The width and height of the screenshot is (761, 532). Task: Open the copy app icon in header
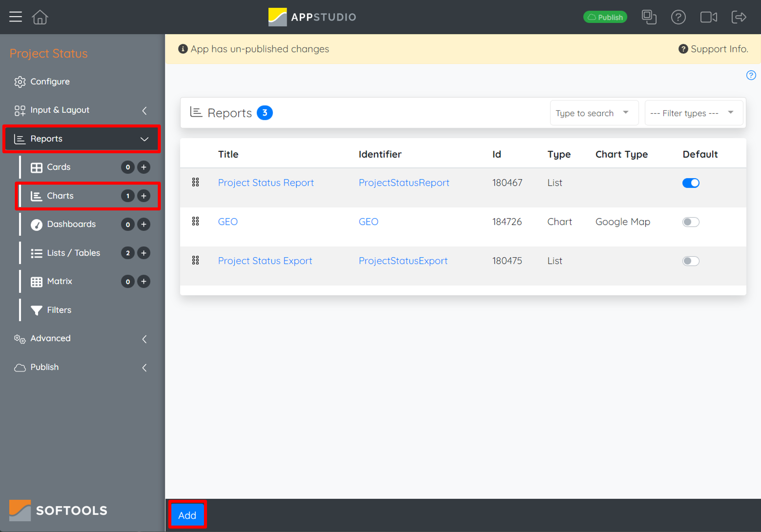649,17
